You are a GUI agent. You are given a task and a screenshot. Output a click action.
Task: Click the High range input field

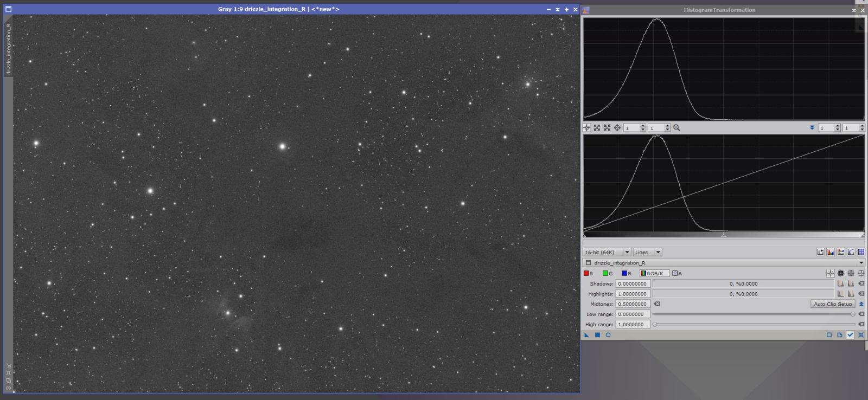(633, 324)
